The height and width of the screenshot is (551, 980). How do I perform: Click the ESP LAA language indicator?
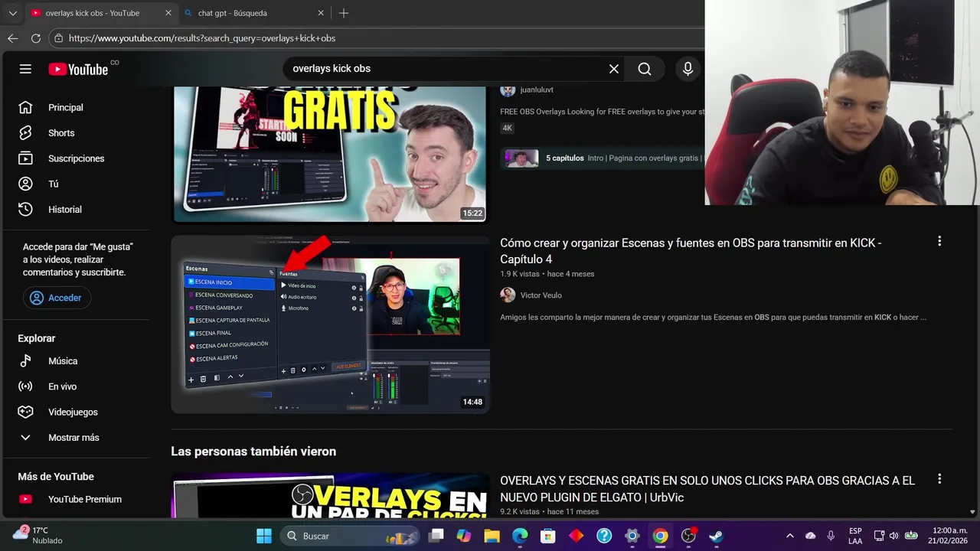tap(855, 536)
